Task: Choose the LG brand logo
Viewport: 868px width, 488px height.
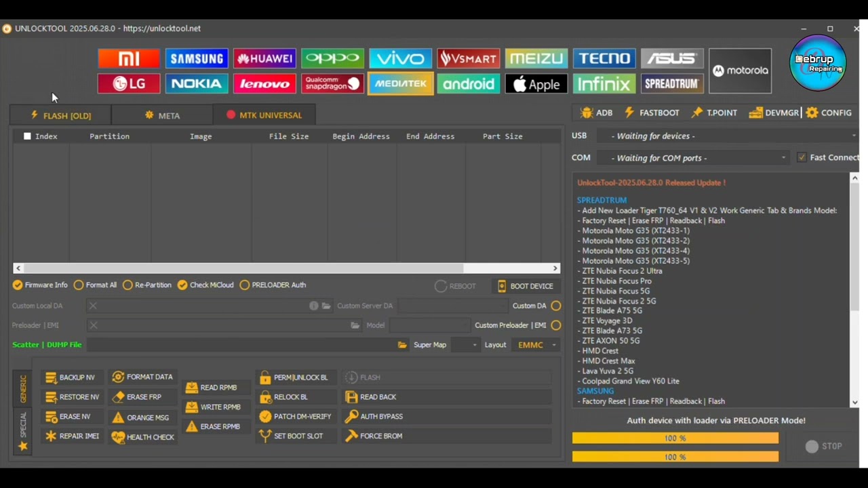Action: pos(129,83)
